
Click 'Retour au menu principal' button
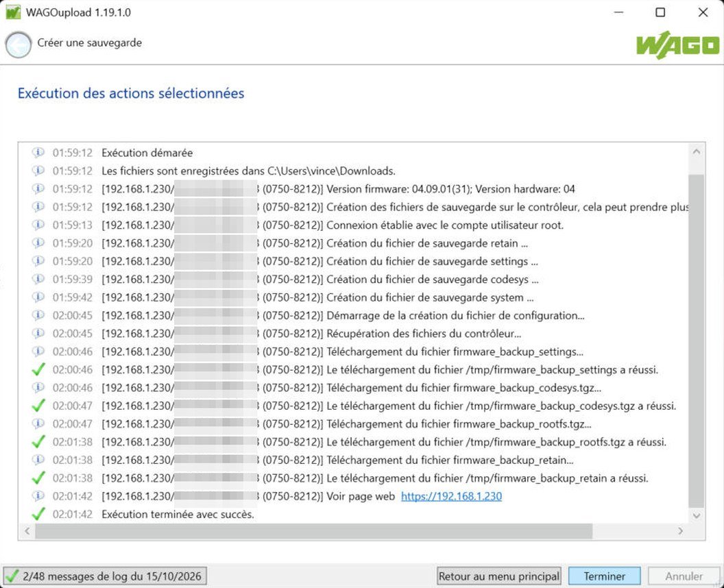pyautogui.click(x=498, y=576)
